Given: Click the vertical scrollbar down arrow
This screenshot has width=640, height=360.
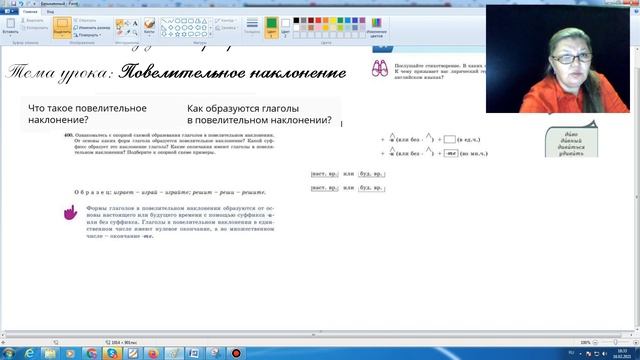Looking at the screenshot, I should point(637,328).
